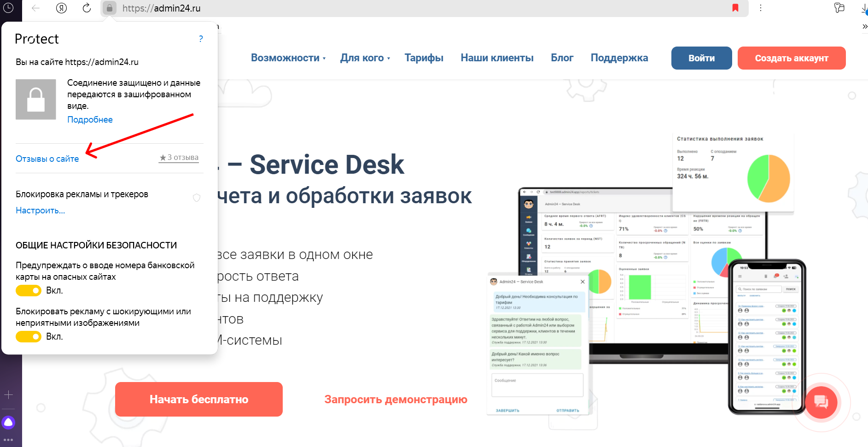The height and width of the screenshot is (447, 868).
Task: Click the Начать бесплатно button
Action: point(199,399)
